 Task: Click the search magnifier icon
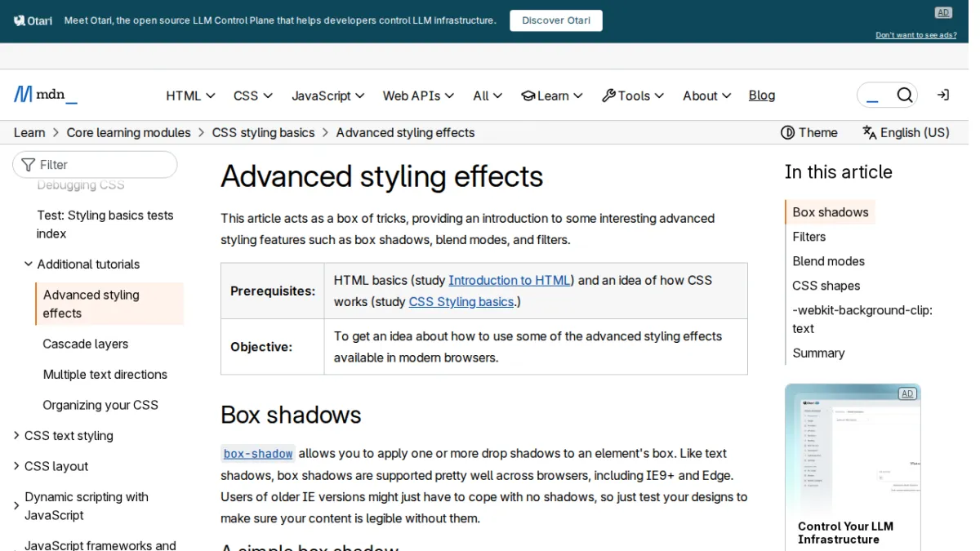(904, 96)
